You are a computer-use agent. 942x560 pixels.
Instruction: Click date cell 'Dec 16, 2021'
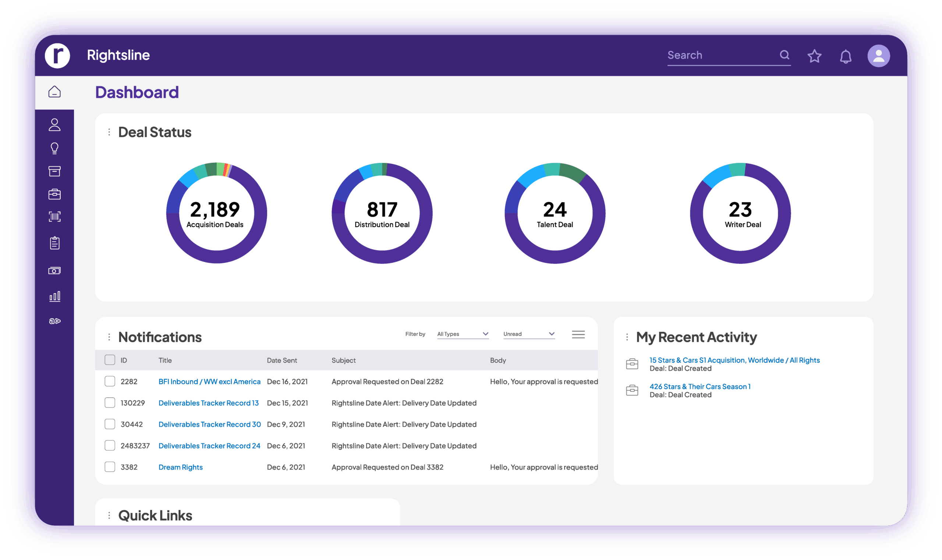click(x=287, y=382)
